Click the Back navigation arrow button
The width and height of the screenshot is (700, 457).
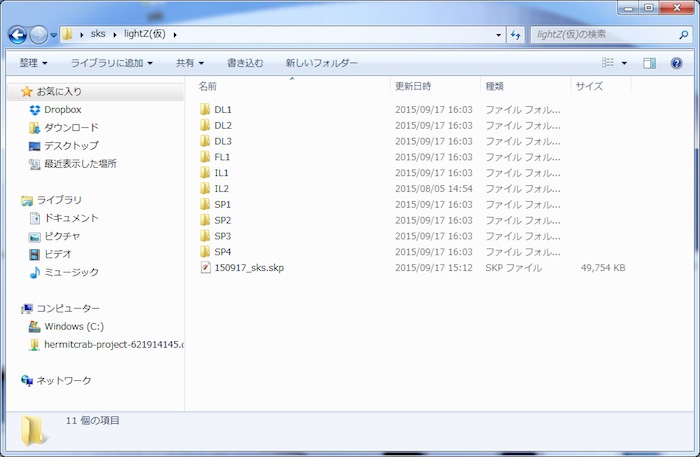coord(17,35)
